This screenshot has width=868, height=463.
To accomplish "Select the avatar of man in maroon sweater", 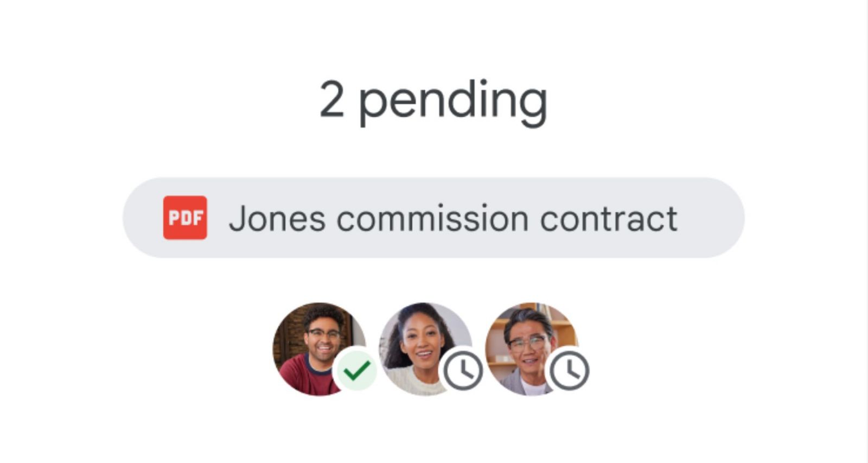I will [319, 349].
